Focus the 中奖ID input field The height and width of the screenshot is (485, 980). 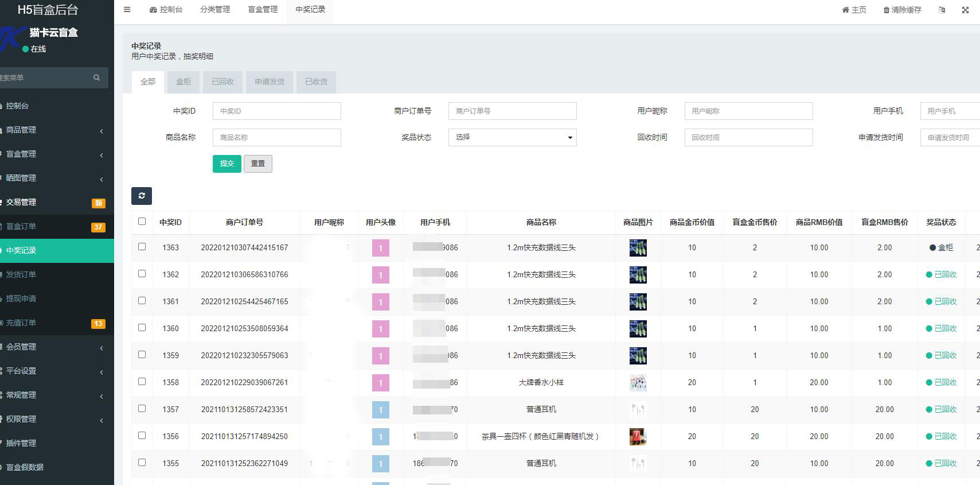[276, 111]
